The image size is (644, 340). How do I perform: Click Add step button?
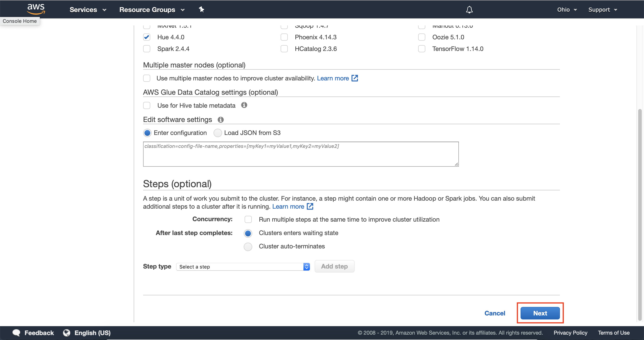(334, 266)
